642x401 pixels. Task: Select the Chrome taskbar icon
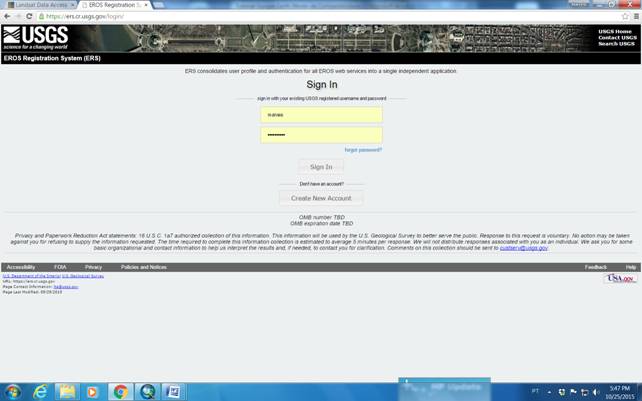pyautogui.click(x=120, y=392)
